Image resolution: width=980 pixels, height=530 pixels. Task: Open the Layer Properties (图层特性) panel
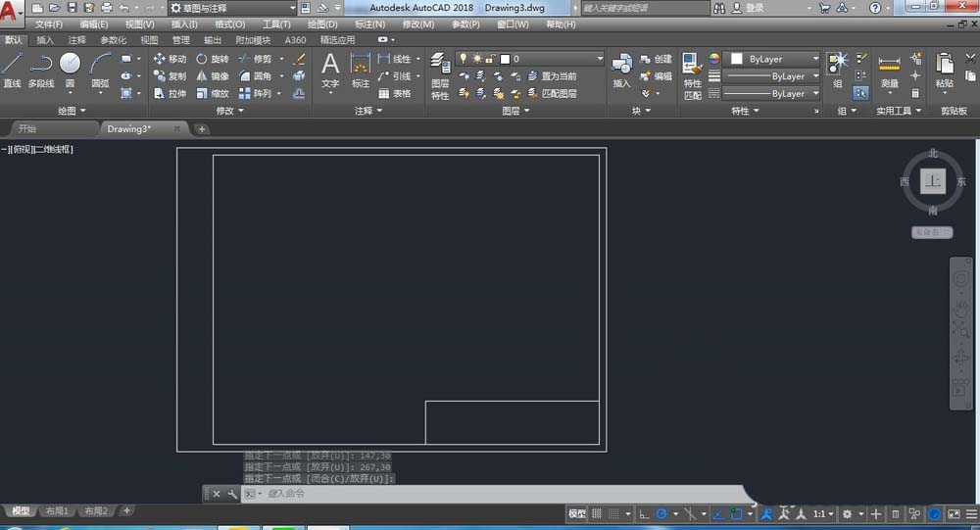pos(440,74)
